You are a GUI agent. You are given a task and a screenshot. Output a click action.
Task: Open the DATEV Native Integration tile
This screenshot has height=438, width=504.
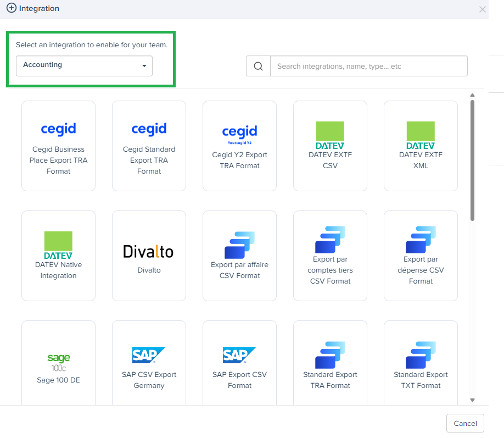pyautogui.click(x=58, y=256)
